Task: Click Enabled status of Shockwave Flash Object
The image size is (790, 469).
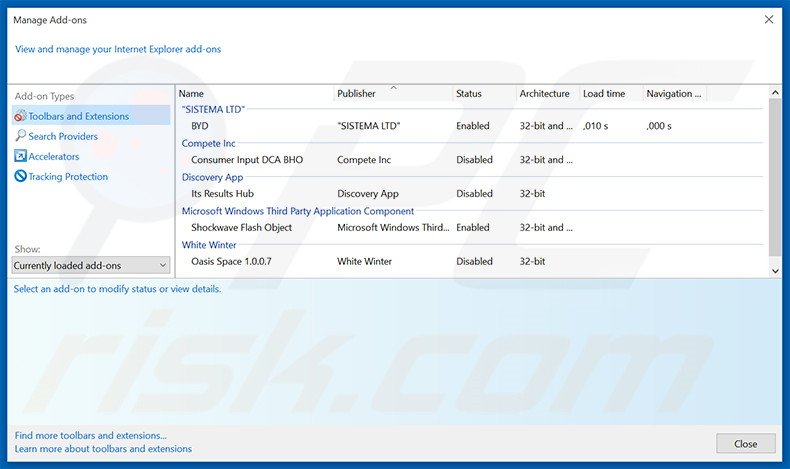Action: click(x=473, y=227)
